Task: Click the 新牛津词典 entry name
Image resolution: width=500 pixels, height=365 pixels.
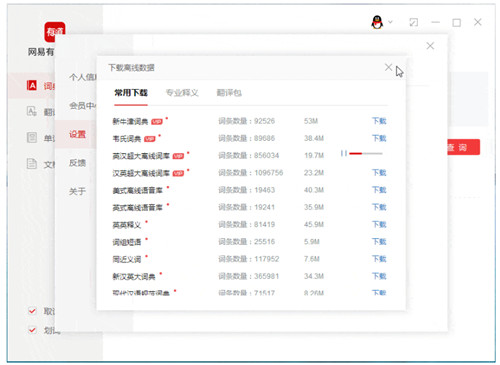Action: tap(130, 122)
